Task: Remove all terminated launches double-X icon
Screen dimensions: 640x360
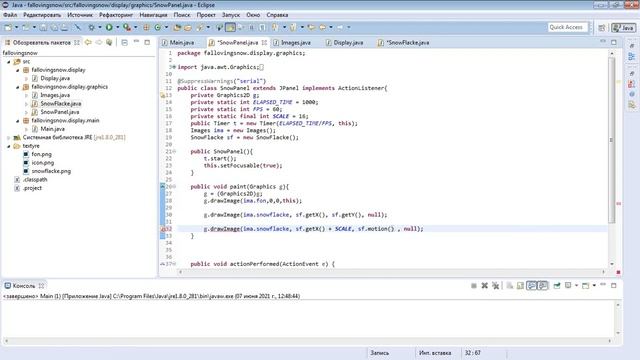Action: click(x=496, y=286)
